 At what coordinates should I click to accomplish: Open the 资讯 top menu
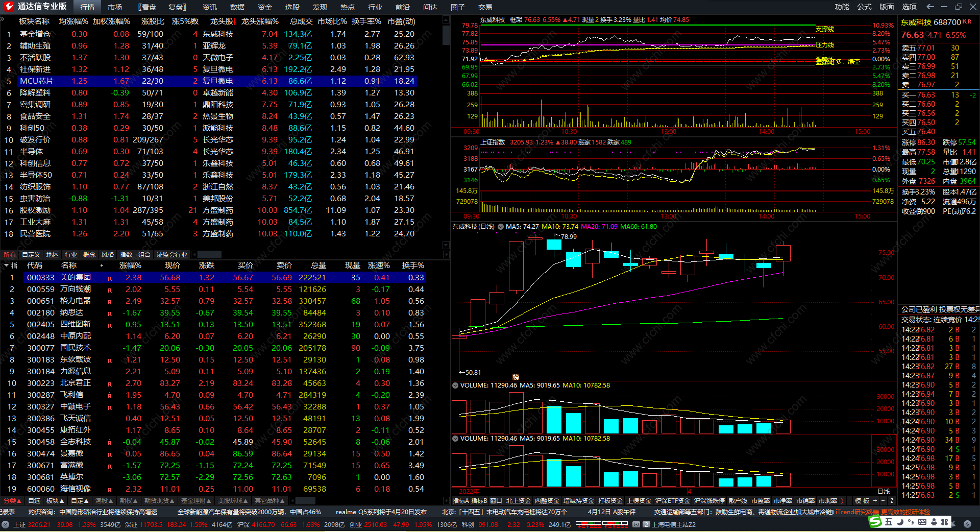(x=210, y=7)
